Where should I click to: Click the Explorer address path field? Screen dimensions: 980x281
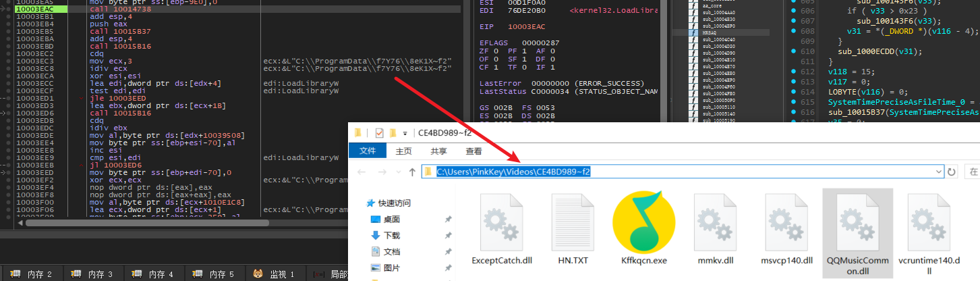coord(674,172)
